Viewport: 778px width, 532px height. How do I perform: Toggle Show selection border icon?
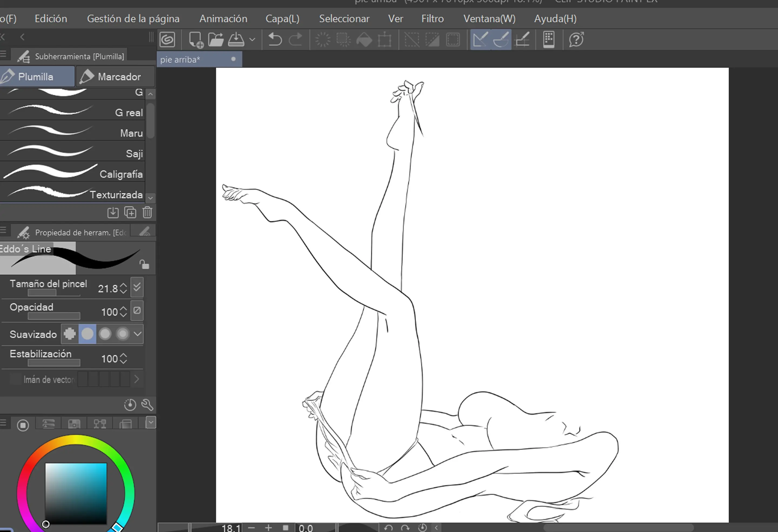tap(453, 40)
